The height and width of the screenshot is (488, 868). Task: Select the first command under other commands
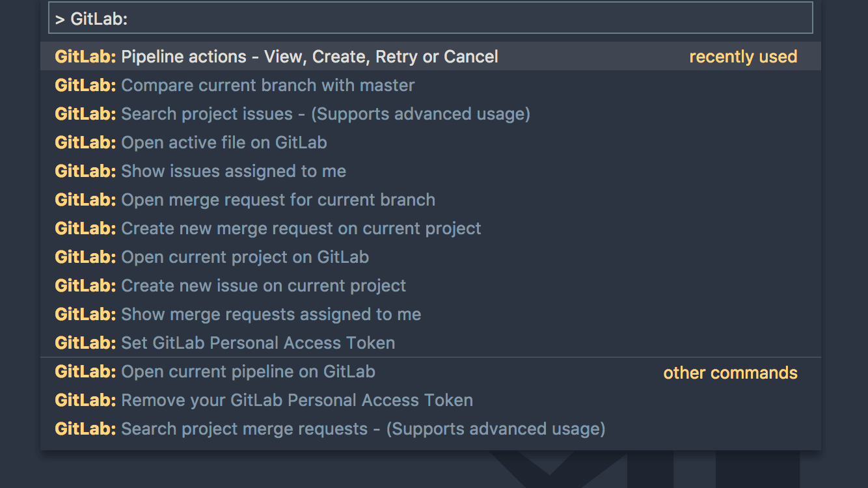pos(247,372)
